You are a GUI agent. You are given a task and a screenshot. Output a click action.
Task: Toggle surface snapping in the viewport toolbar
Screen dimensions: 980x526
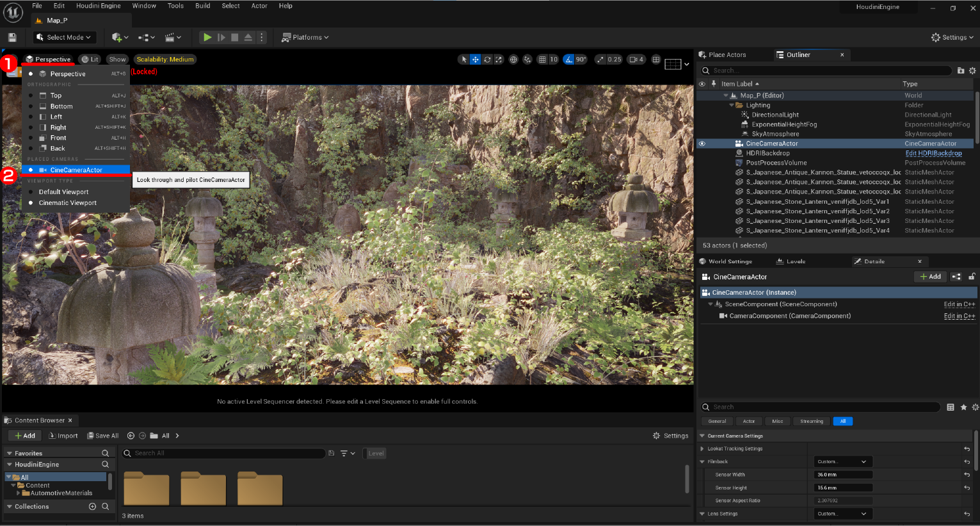(527, 59)
